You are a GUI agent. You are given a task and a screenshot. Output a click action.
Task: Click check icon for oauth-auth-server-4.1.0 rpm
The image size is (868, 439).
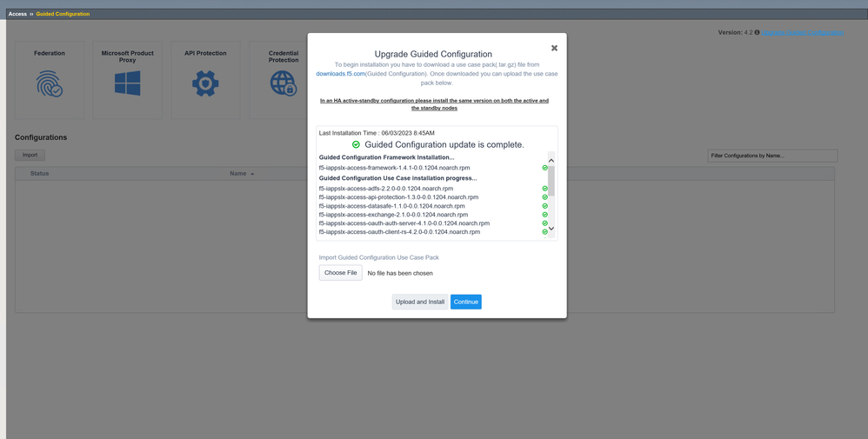pos(544,223)
